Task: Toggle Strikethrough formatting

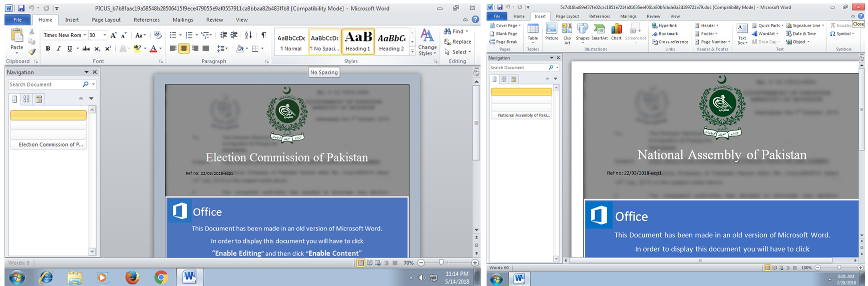Action: pyautogui.click(x=86, y=48)
